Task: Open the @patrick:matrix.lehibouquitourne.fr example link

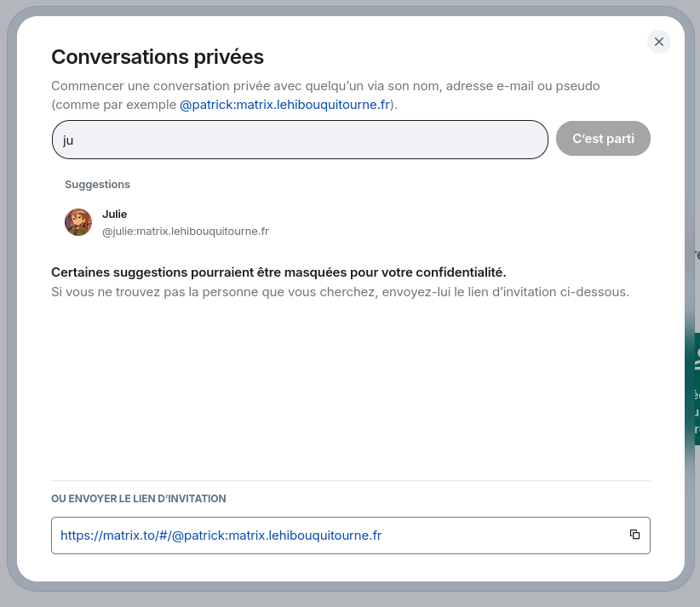Action: [x=284, y=105]
